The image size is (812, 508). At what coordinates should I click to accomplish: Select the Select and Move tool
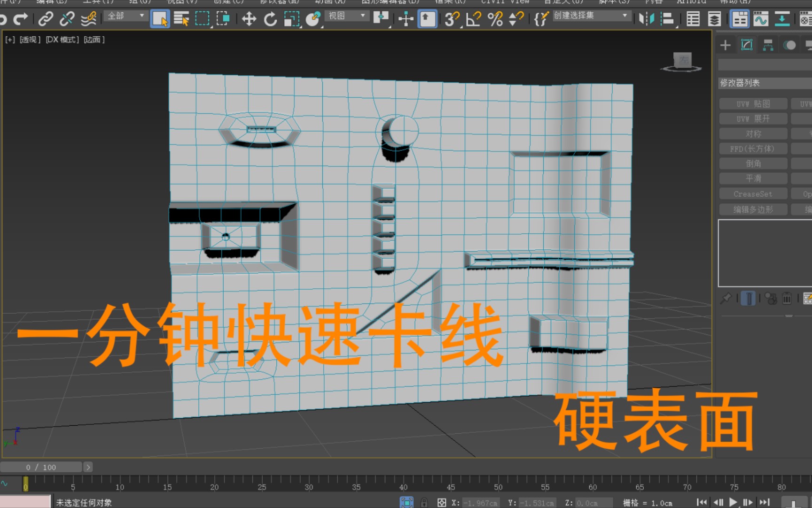point(249,19)
